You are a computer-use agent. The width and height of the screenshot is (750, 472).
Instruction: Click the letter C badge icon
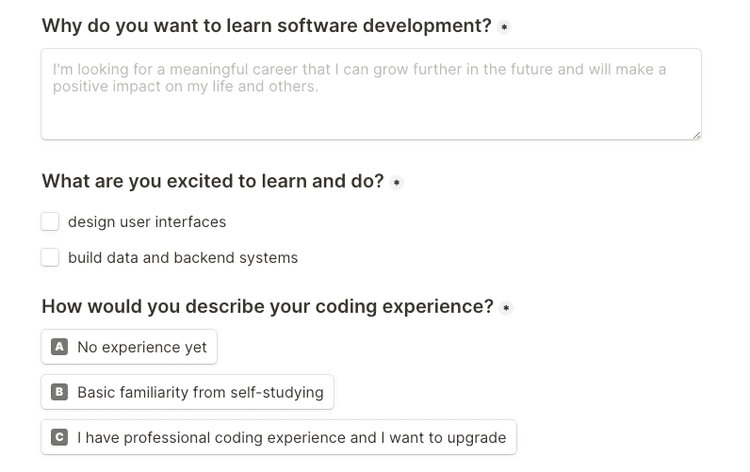59,437
